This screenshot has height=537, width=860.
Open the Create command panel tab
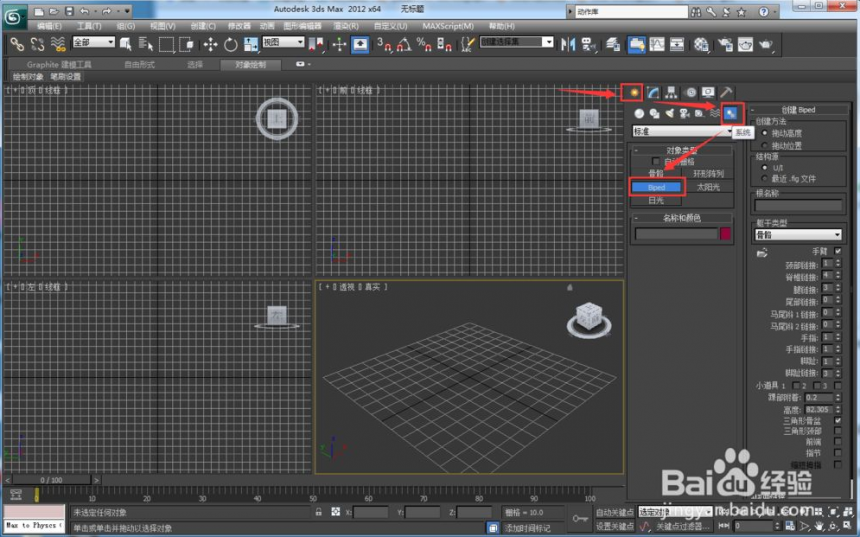coord(632,92)
